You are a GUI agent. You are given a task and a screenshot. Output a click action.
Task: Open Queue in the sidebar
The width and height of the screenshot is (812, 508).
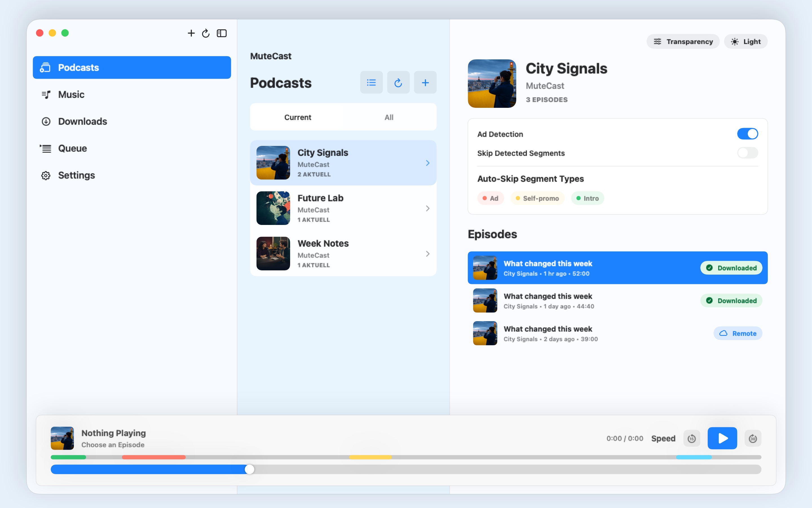point(132,148)
